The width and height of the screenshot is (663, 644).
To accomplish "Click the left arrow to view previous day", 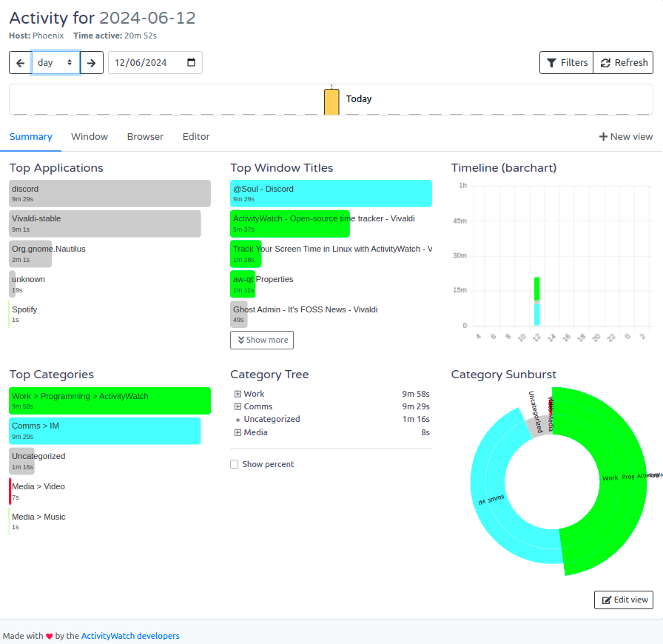I will coord(20,62).
